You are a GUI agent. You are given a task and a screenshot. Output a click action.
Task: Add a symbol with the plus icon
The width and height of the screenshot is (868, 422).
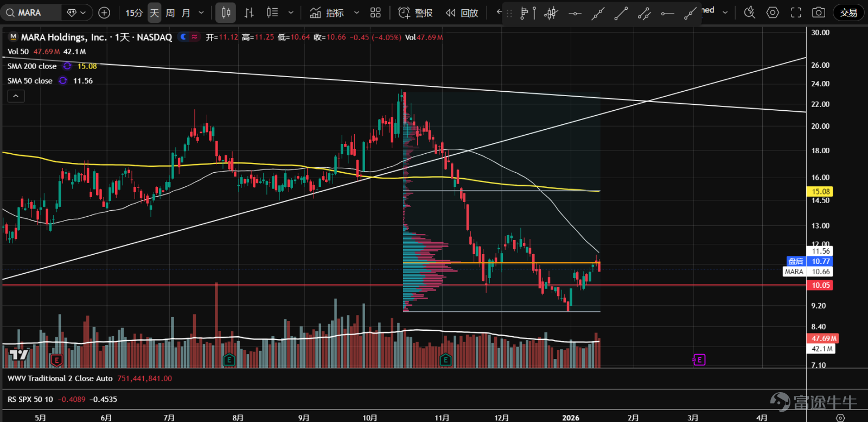(104, 12)
